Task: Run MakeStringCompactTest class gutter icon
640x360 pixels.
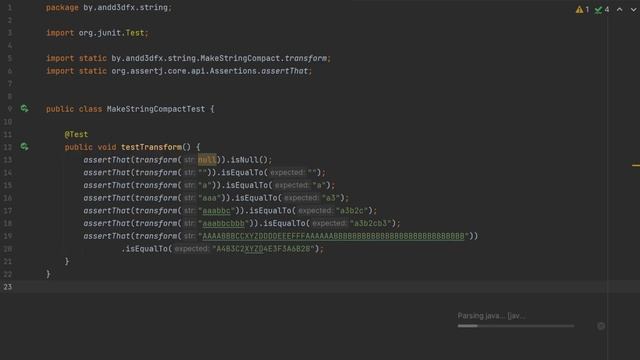Action: [24, 109]
